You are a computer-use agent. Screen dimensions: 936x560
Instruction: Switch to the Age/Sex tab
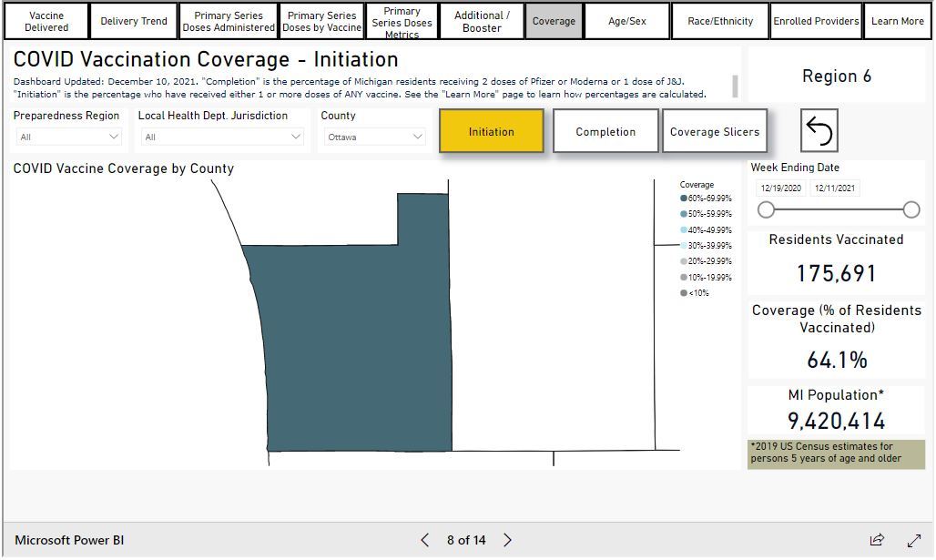coord(626,21)
